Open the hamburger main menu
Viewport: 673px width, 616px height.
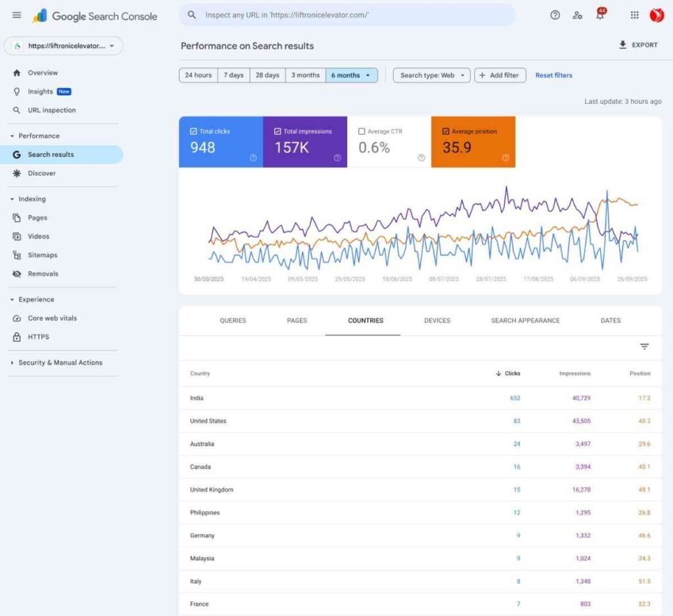[16, 15]
